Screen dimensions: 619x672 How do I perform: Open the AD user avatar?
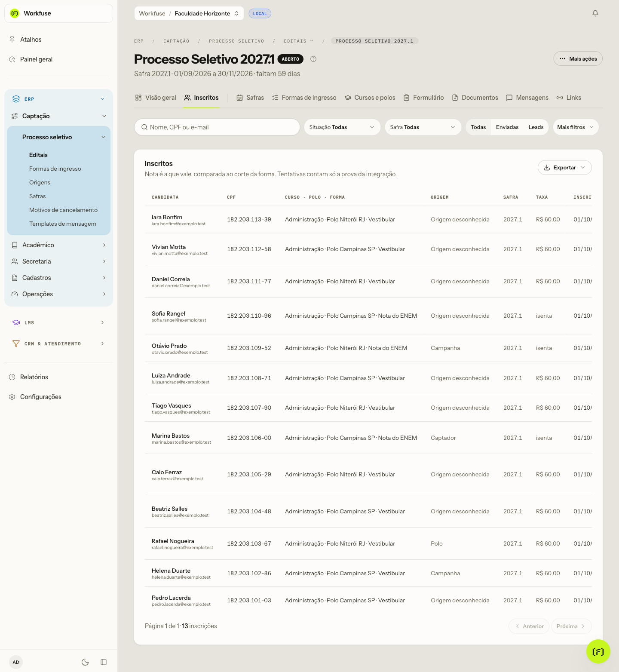(x=16, y=662)
